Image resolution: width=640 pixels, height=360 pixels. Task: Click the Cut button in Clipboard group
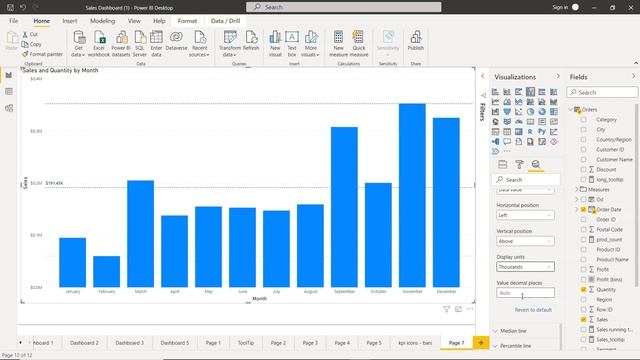30,34
